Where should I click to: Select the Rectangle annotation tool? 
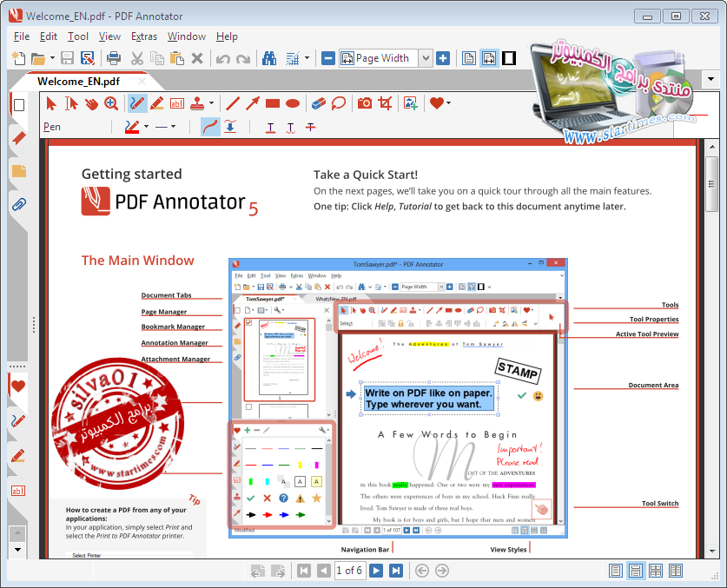(x=271, y=102)
